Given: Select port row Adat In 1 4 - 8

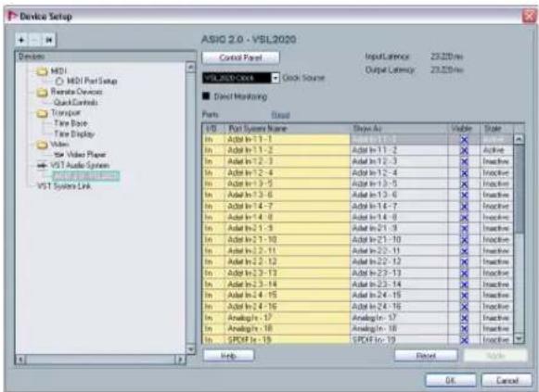Looking at the screenshot, I should coord(357,217).
